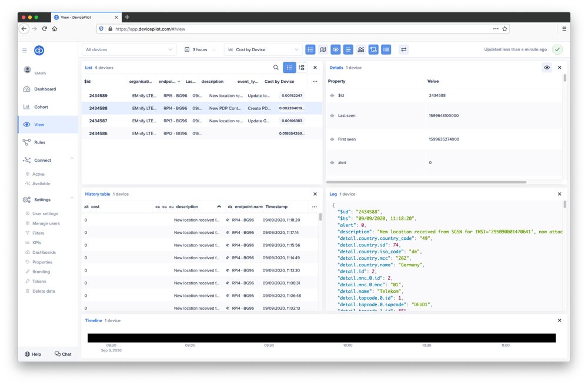Close the List panel
Viewport: 588px width, 385px height.
point(315,68)
